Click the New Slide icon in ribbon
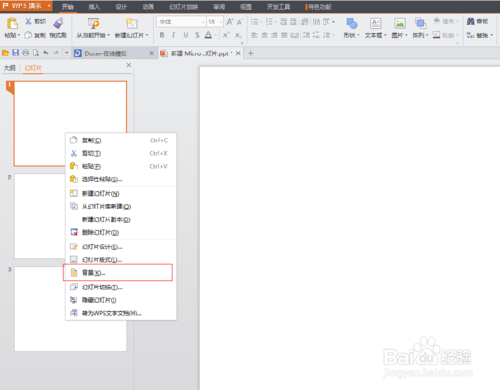This screenshot has height=390, width=500. point(131,23)
